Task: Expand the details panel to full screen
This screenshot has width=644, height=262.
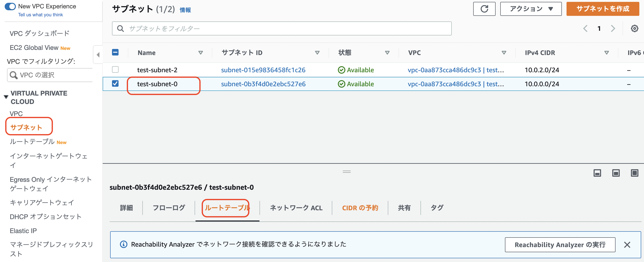Action: click(x=634, y=172)
